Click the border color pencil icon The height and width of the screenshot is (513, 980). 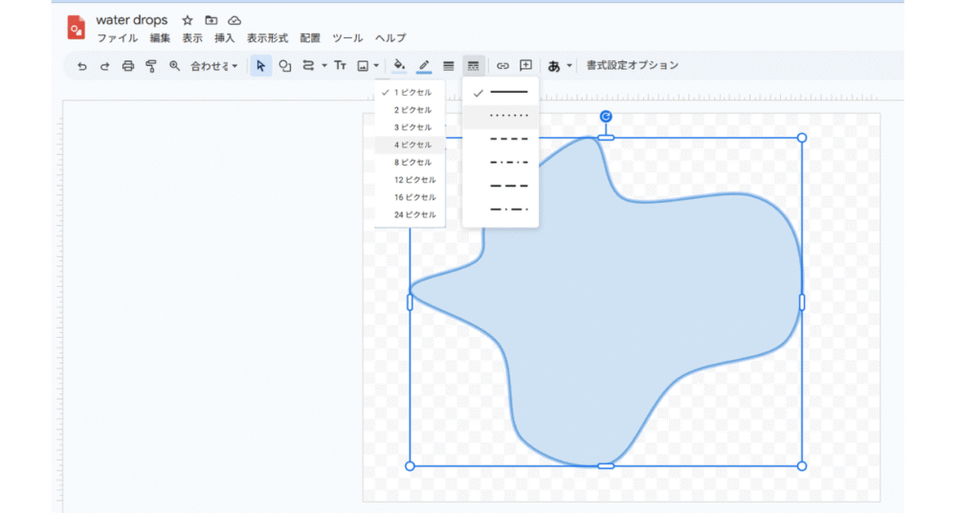click(424, 66)
